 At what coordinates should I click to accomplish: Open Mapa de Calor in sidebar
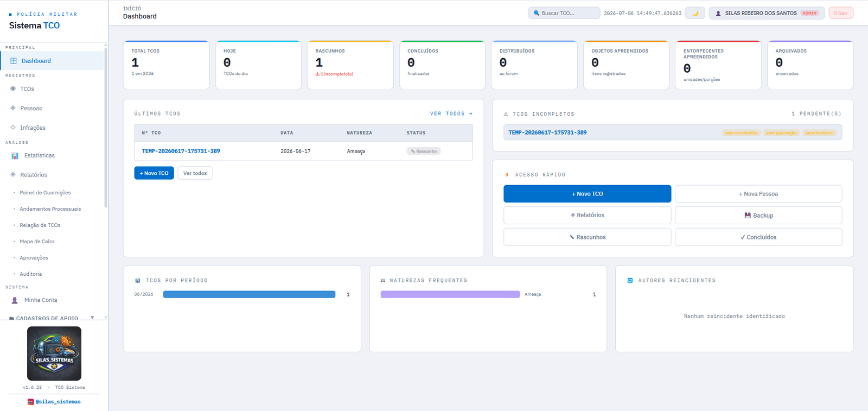(37, 242)
